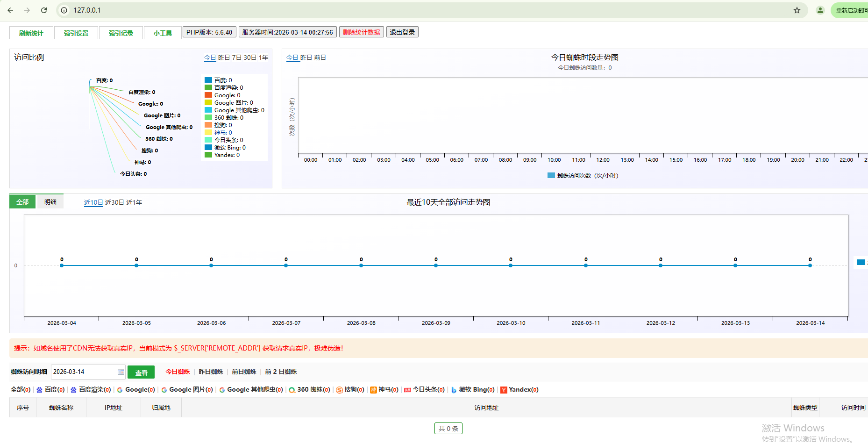The height and width of the screenshot is (444, 868).
Task: Select the Yandex icon filter
Action: pyautogui.click(x=504, y=390)
